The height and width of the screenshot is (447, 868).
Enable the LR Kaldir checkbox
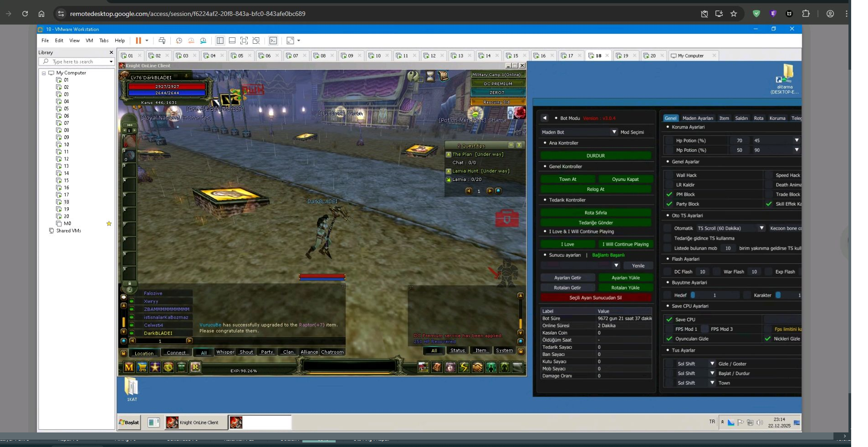[x=669, y=185]
